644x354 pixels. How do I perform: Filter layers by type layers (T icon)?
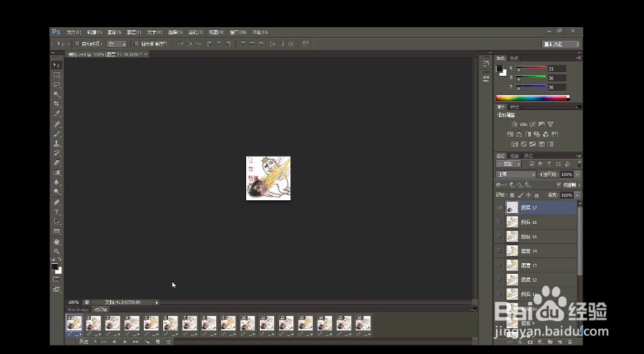coord(549,164)
